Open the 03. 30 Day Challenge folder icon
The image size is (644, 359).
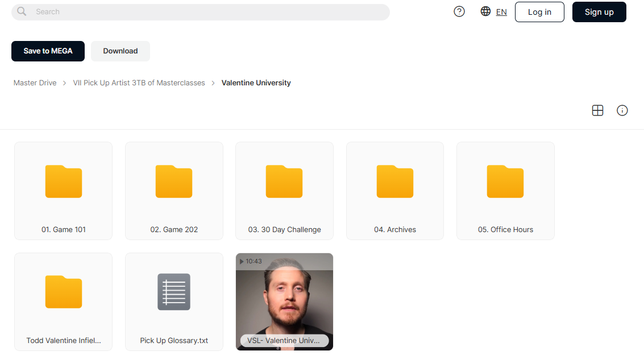(284, 181)
